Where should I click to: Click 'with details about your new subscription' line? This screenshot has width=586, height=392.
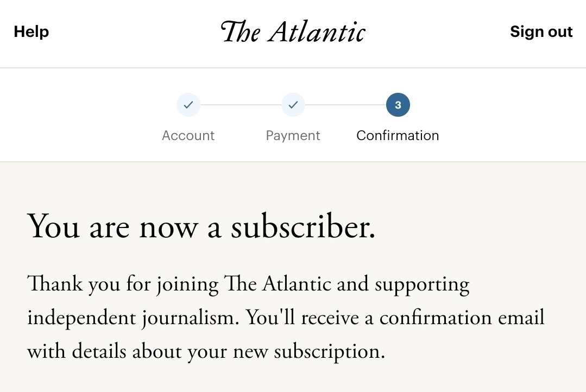tap(206, 351)
